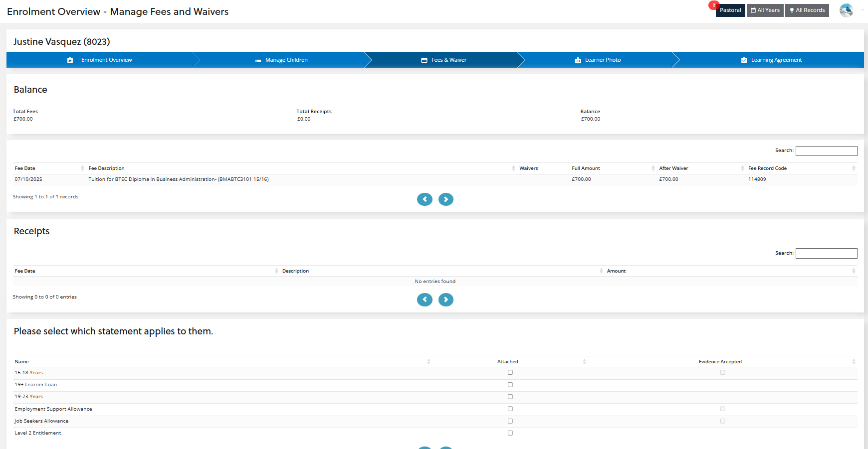The width and height of the screenshot is (868, 449).
Task: Click the user avatar icon
Action: 846,10
